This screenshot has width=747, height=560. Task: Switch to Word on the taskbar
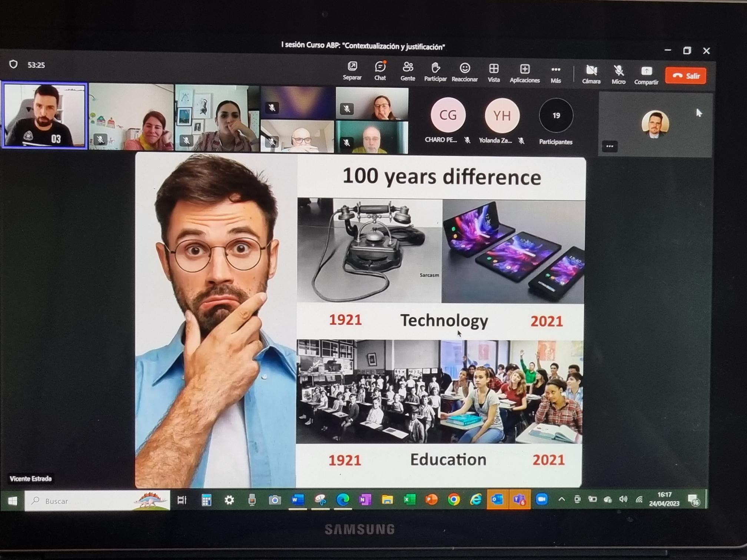pos(298,500)
